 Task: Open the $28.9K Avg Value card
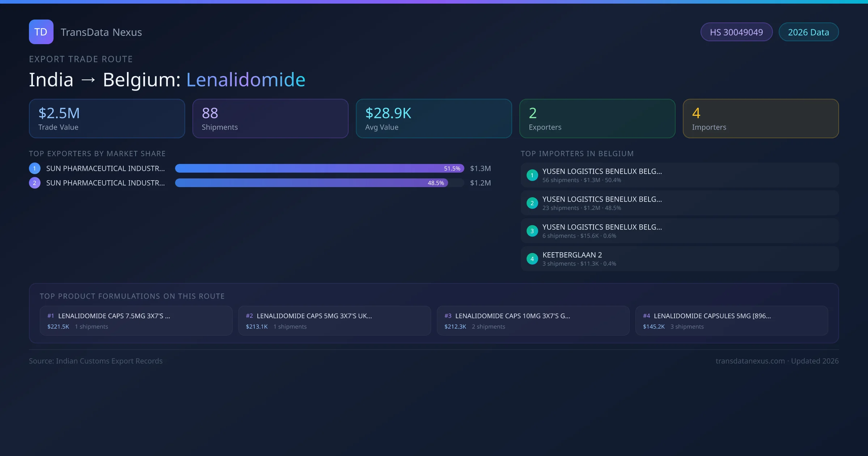pyautogui.click(x=434, y=118)
